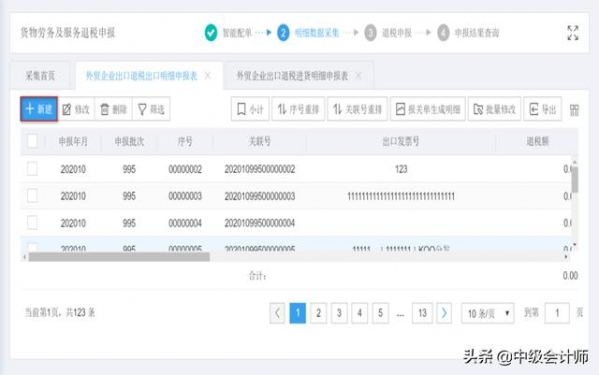599x375 pixels.
Task: Toggle fullscreen with the expand icon
Action: 573,33
